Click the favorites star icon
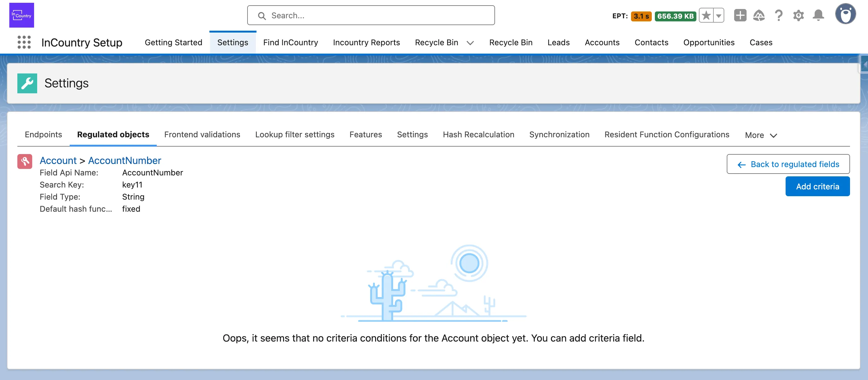The image size is (868, 380). coord(706,15)
